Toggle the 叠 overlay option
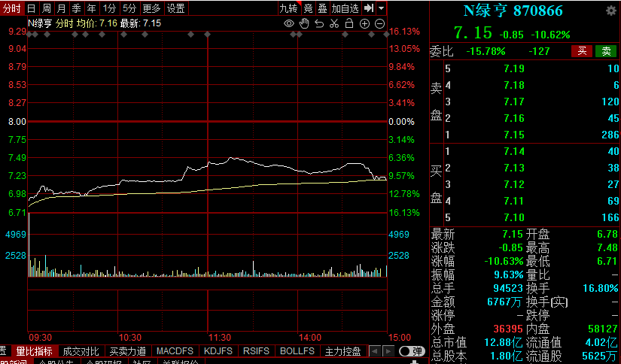 (x=323, y=8)
